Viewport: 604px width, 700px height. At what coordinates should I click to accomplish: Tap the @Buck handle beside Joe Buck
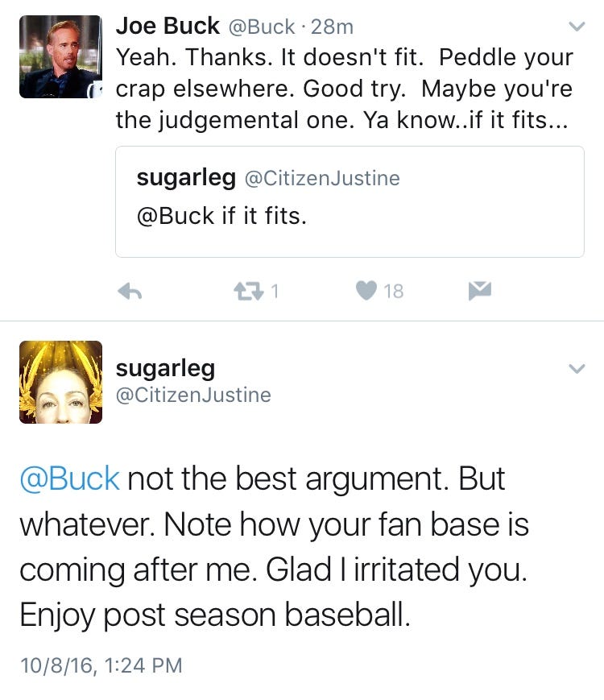pyautogui.click(x=262, y=27)
